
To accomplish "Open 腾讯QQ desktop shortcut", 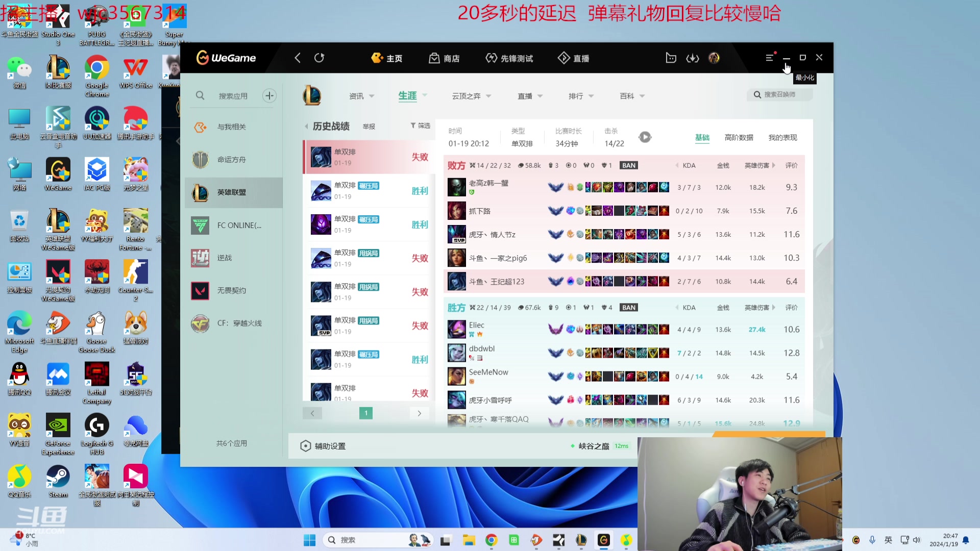I will (19, 379).
